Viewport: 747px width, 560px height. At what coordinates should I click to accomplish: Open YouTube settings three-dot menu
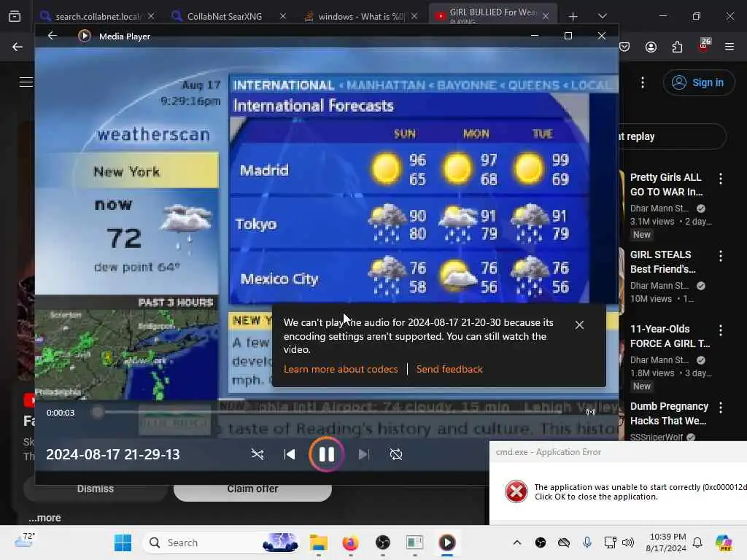pos(643,82)
